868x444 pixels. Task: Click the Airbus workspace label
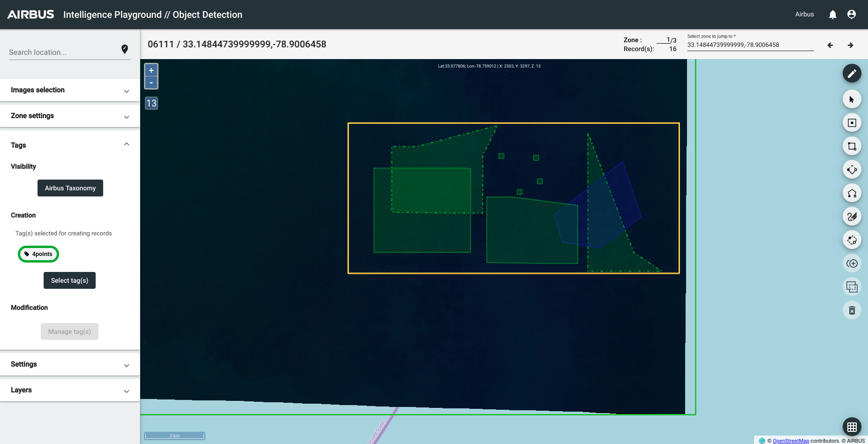point(804,15)
